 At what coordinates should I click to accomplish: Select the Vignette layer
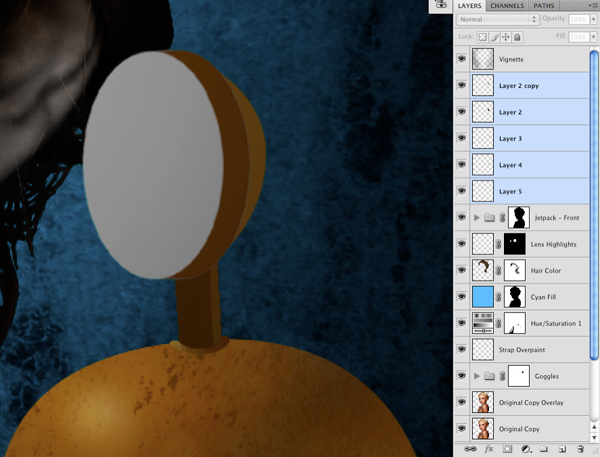[530, 59]
